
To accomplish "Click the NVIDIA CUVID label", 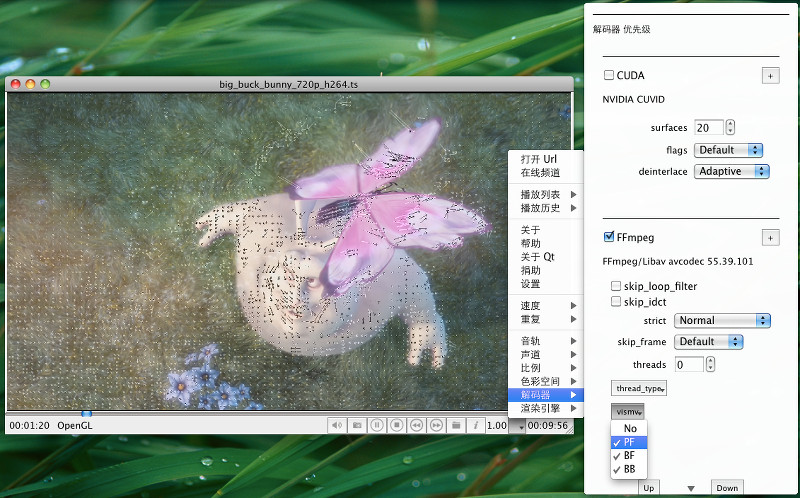I will pyautogui.click(x=633, y=99).
